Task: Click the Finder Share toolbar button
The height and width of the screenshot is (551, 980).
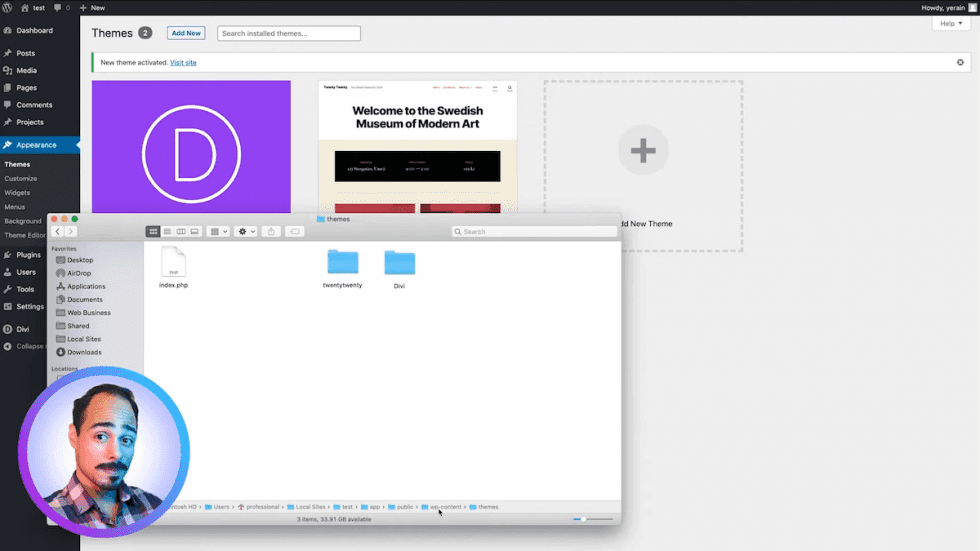Action: [271, 231]
